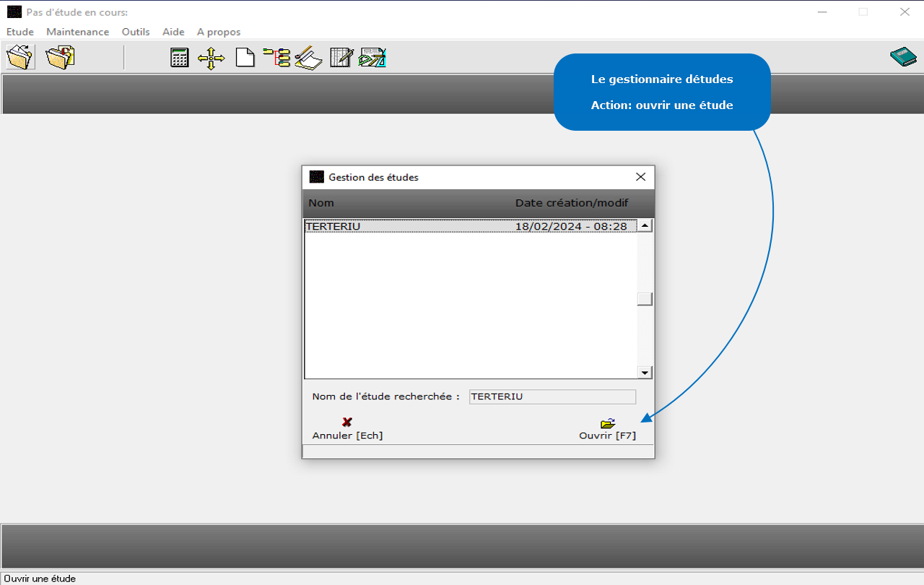Click the open study folder toolbar icon
Image resolution: width=924 pixels, height=585 pixels.
pos(20,57)
